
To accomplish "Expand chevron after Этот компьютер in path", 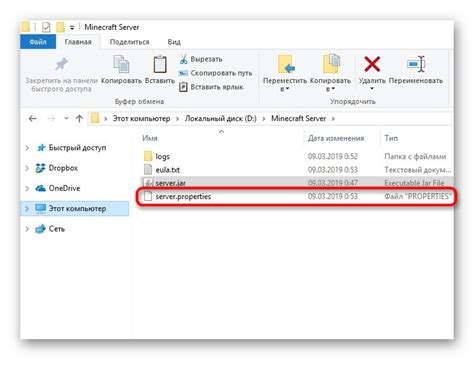I will click(177, 119).
